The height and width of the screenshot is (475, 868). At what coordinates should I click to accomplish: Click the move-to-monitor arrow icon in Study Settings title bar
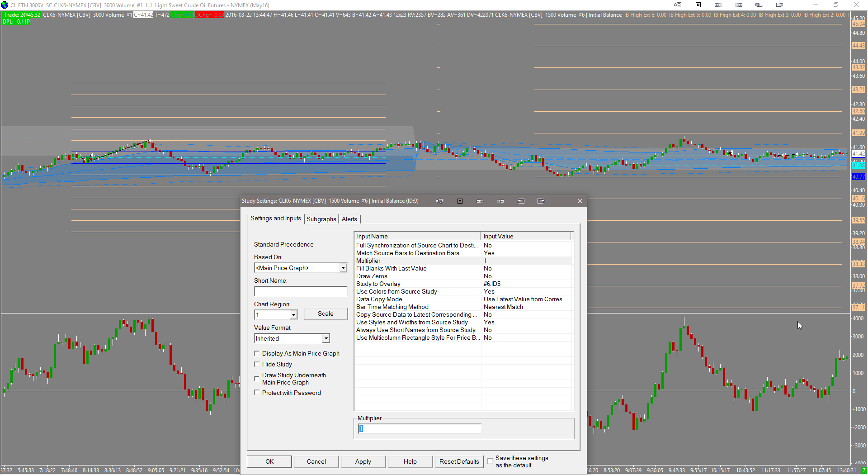pyautogui.click(x=439, y=201)
